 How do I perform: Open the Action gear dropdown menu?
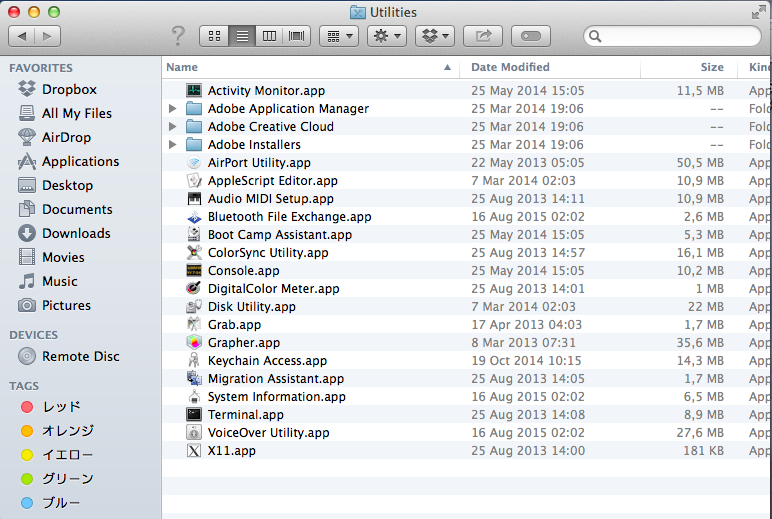click(x=386, y=36)
